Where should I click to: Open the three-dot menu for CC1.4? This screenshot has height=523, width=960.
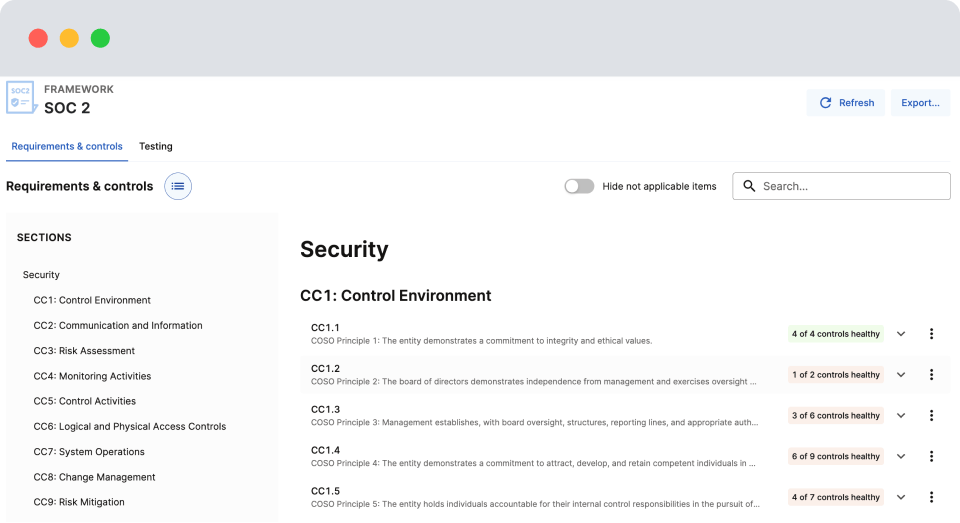(x=931, y=457)
